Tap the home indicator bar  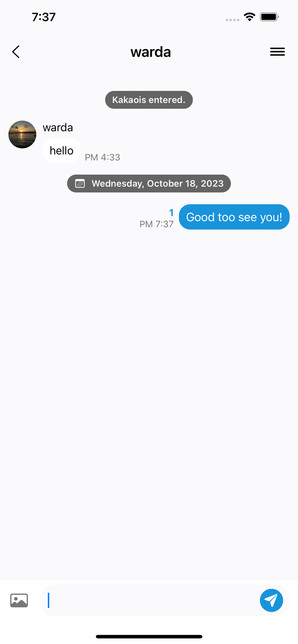pos(149,637)
